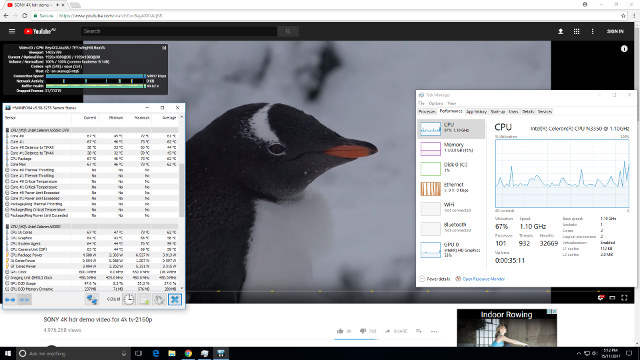Enter fullscreen on the video player
Image resolution: width=640 pixels, height=360 pixels.
pos(624,298)
